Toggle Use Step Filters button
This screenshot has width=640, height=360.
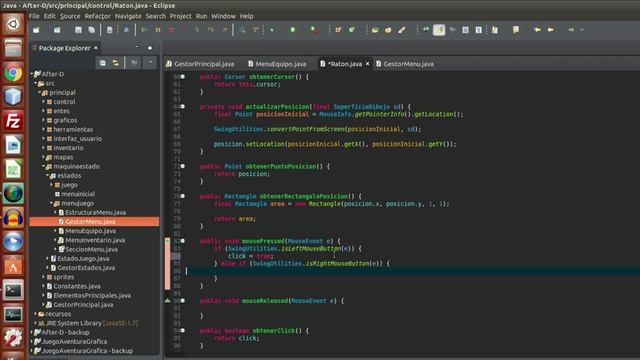tap(256, 30)
